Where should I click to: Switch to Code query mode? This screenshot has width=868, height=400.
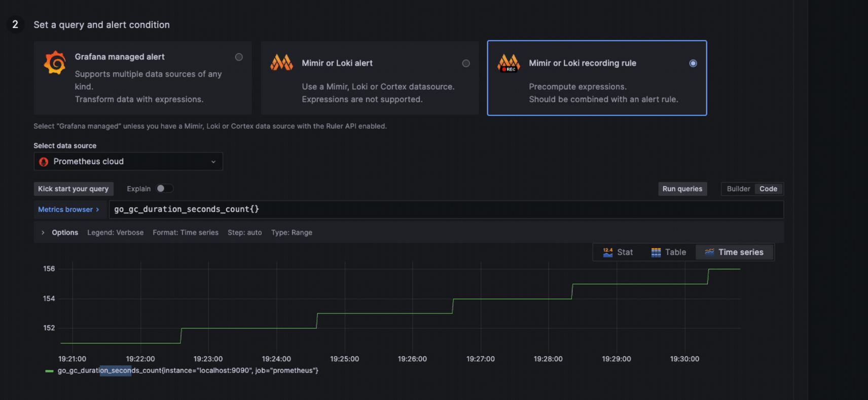click(x=768, y=189)
